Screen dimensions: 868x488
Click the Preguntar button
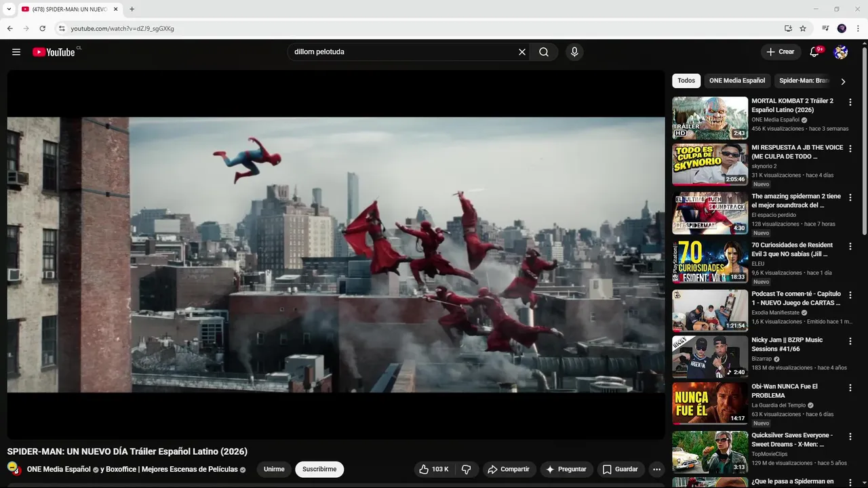pyautogui.click(x=567, y=469)
